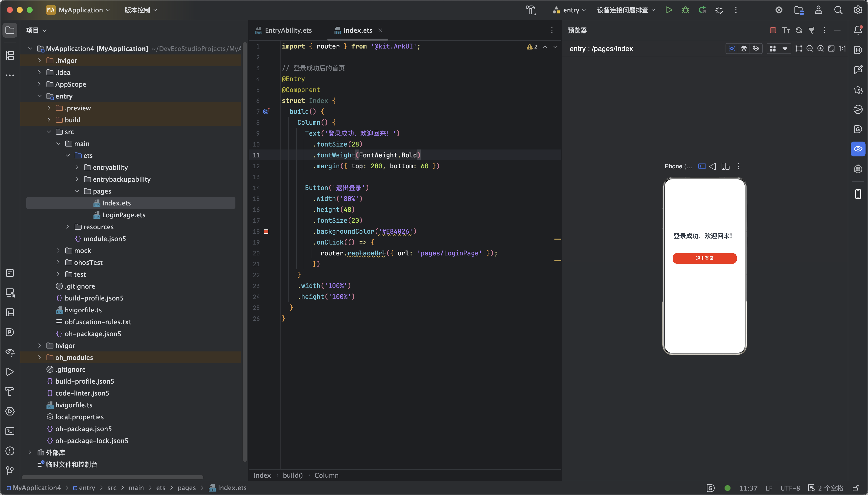Expand 外部库 external libraries
868x495 pixels.
pos(30,452)
